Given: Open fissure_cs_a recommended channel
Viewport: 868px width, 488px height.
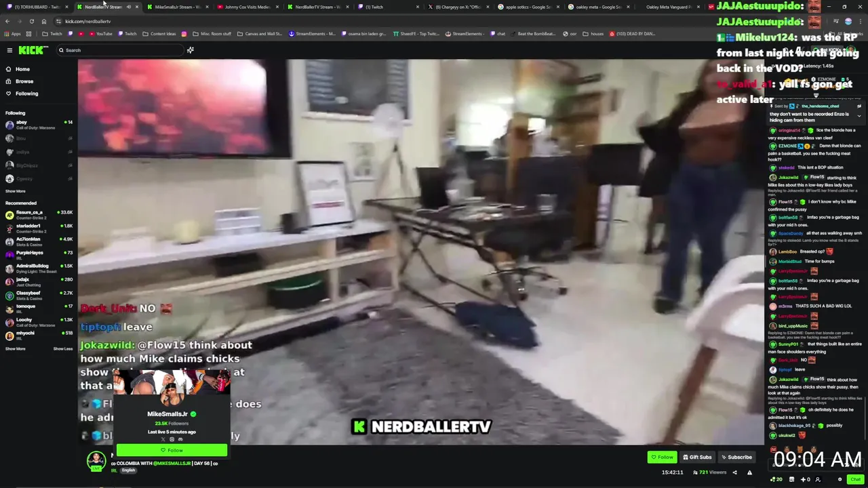Looking at the screenshot, I should pos(39,214).
